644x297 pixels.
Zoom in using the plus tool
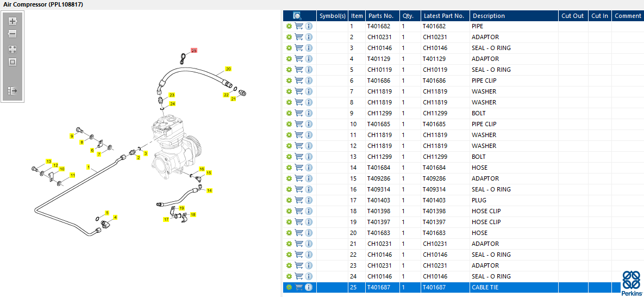[12, 21]
